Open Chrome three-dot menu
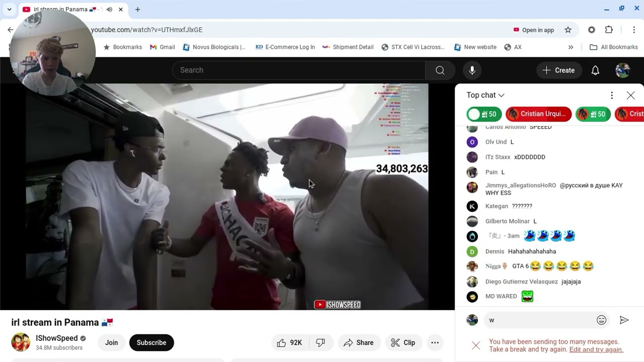The height and width of the screenshot is (362, 644). [634, 30]
